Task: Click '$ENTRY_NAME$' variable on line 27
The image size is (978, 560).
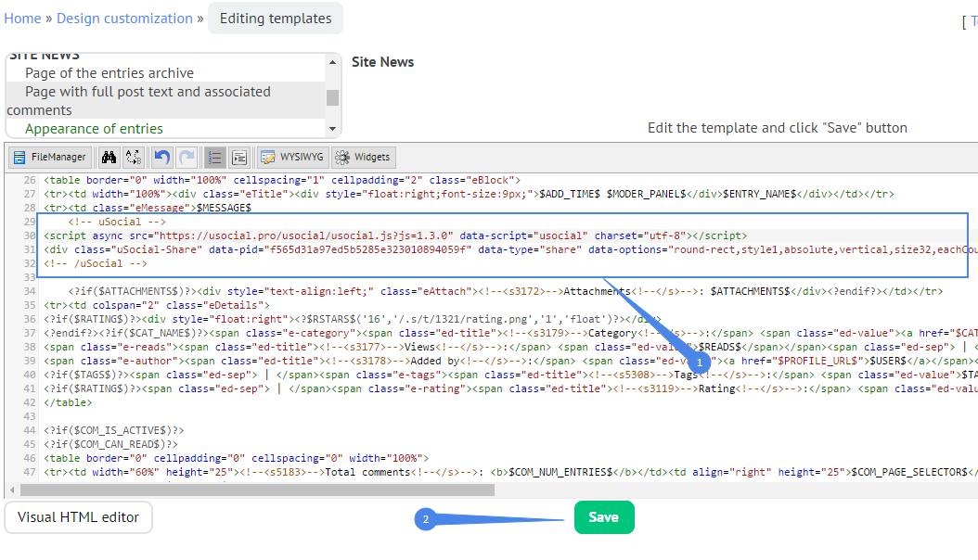Action: pos(760,195)
